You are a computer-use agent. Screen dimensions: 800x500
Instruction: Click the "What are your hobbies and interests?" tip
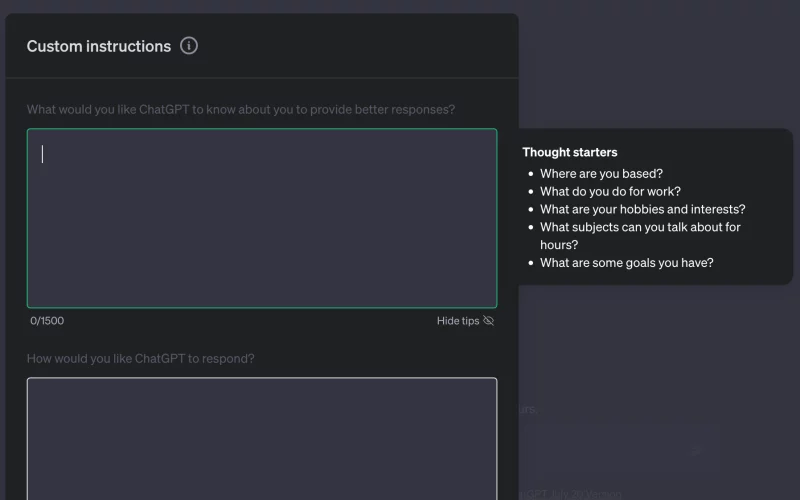tap(643, 209)
